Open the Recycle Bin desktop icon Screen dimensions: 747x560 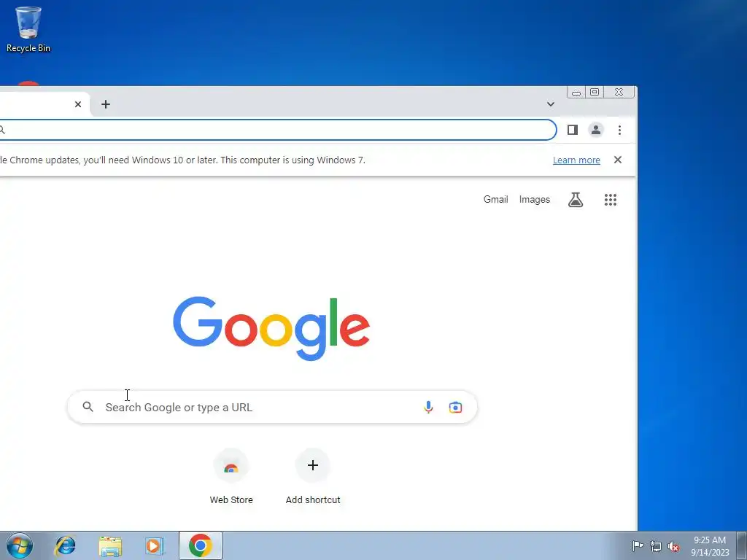28,29
